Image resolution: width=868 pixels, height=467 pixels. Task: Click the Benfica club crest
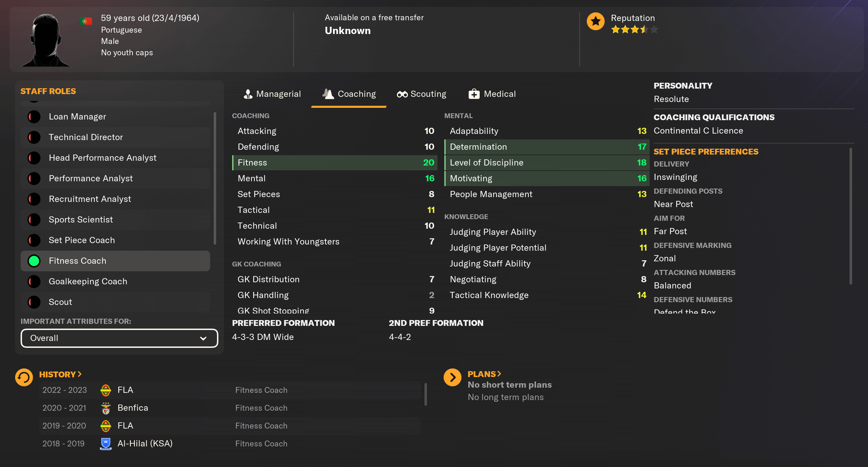click(106, 408)
